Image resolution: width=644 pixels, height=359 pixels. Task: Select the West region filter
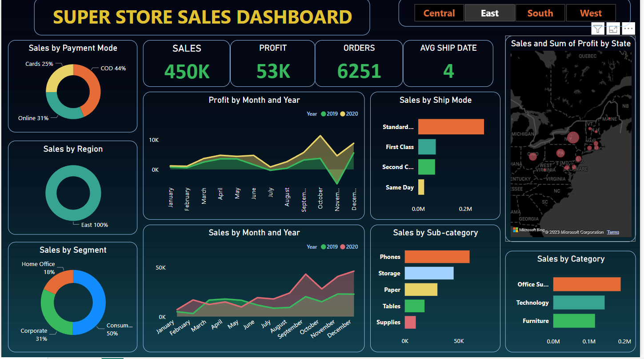591,13
